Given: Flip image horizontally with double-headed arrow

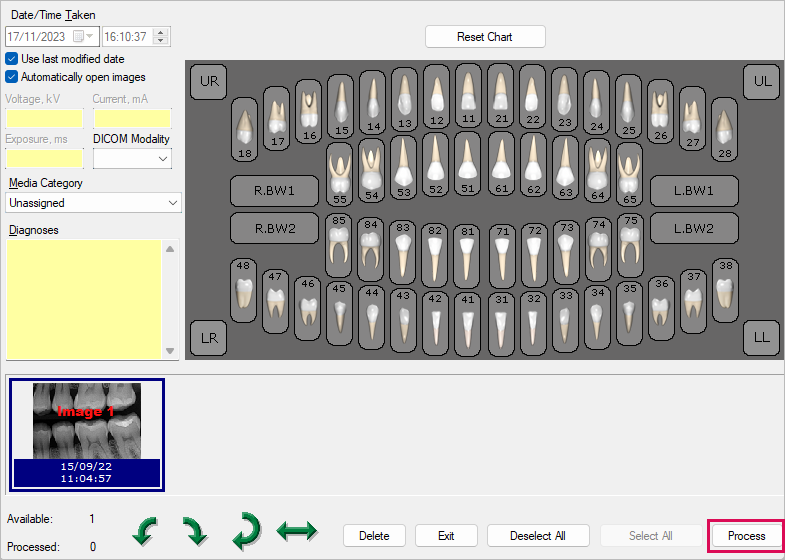Looking at the screenshot, I should 297,530.
